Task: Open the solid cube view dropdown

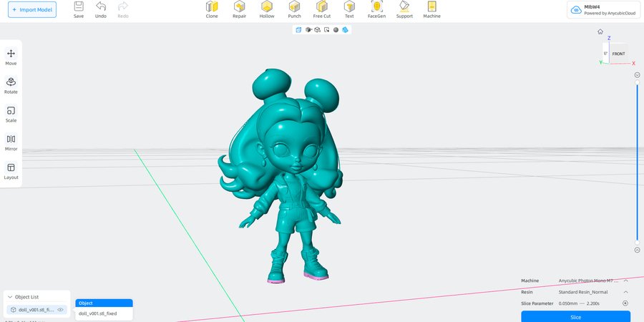Action: tap(308, 29)
